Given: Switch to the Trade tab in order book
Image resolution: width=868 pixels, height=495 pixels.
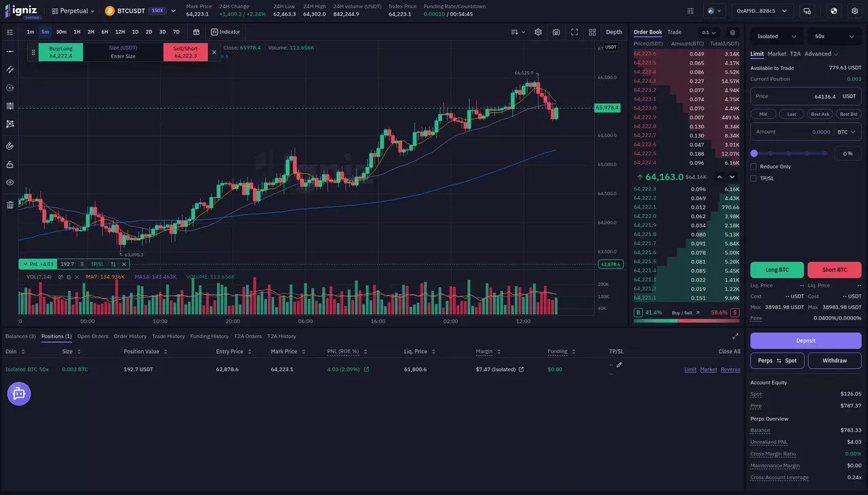Looking at the screenshot, I should point(674,32).
